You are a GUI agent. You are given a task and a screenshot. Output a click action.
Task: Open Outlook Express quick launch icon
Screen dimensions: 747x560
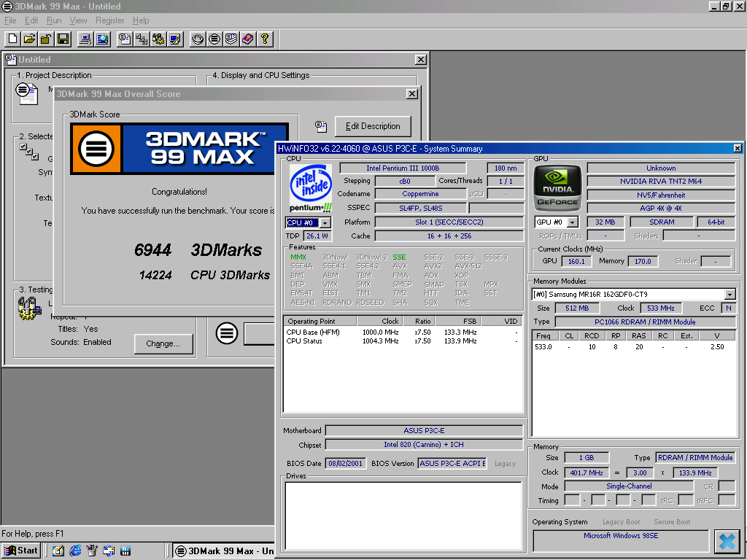109,551
